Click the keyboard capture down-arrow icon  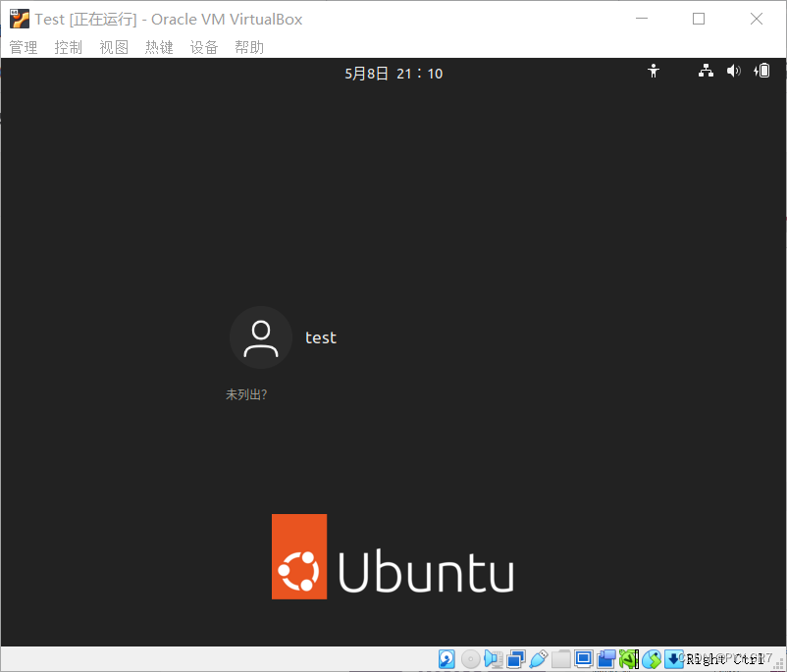coord(673,659)
